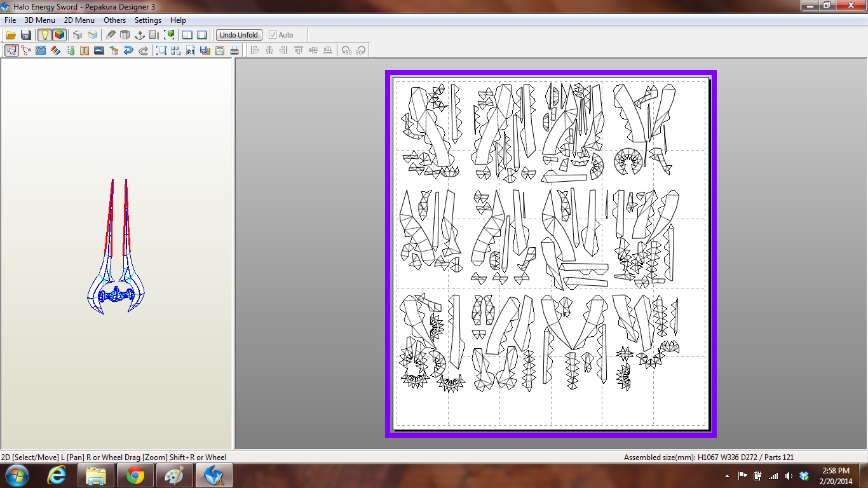This screenshot has height=488, width=868.
Task: Click the gray cylinder icon in the top toolbar
Action: 125,35
